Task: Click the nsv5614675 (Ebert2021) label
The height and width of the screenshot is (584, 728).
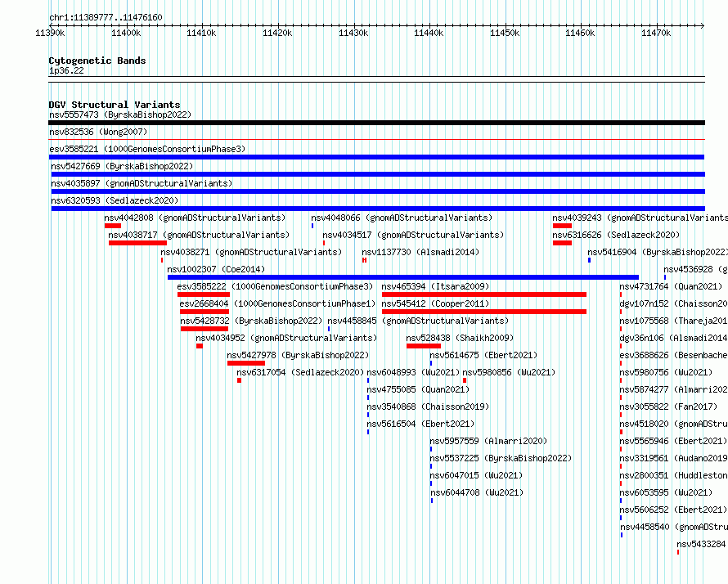Action: tap(483, 355)
